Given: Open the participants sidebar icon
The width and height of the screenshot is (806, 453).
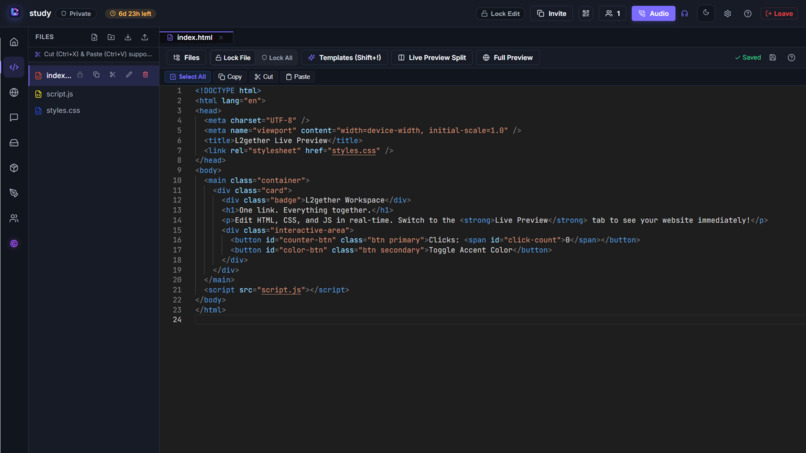Looking at the screenshot, I should (x=14, y=219).
